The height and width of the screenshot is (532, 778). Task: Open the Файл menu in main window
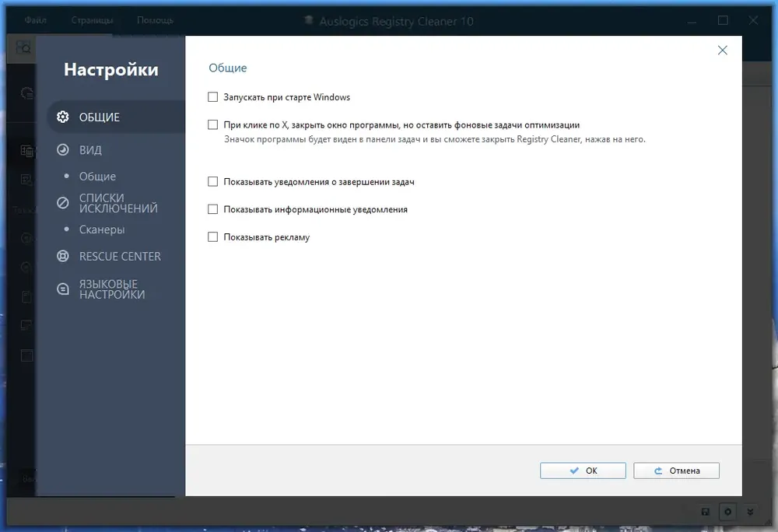(36, 20)
